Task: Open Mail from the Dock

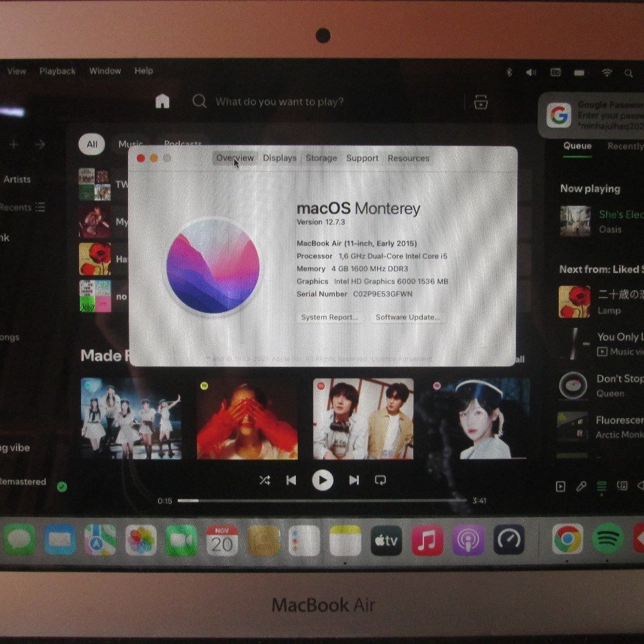Action: point(60,539)
